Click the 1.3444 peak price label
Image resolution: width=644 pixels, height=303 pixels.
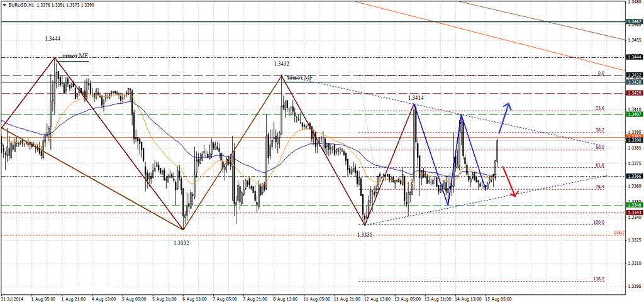tap(53, 39)
